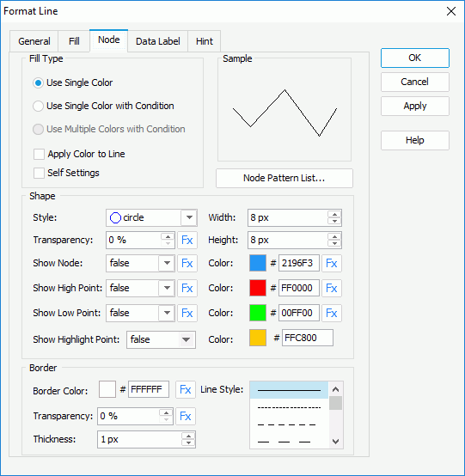Decrease border Thickness value
The width and height of the screenshot is (465, 476).
(x=188, y=442)
